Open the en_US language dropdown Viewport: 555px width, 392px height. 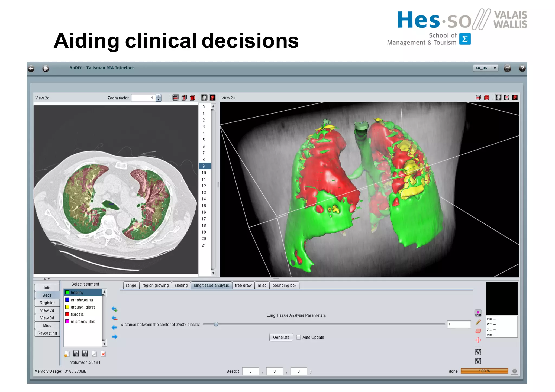486,68
